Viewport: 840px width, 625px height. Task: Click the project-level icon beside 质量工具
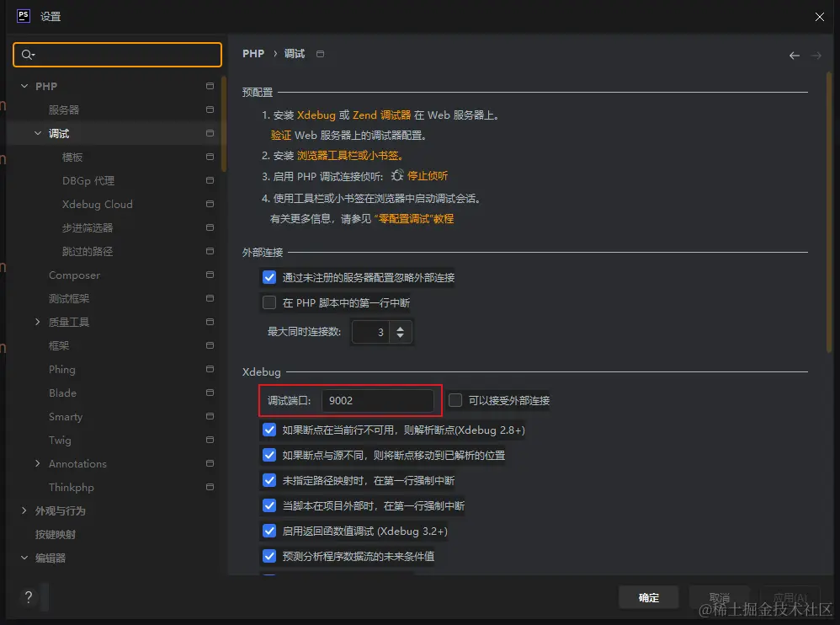pos(210,322)
